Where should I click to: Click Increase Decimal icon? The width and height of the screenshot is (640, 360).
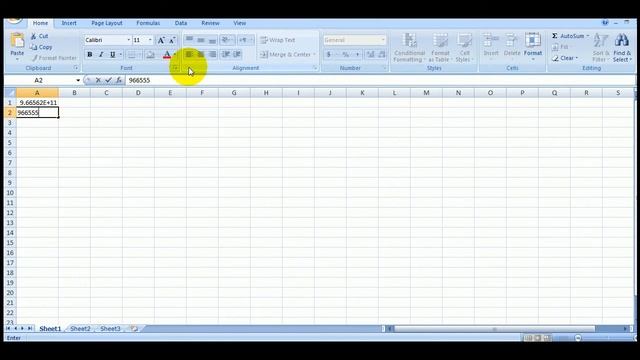pos(370,54)
